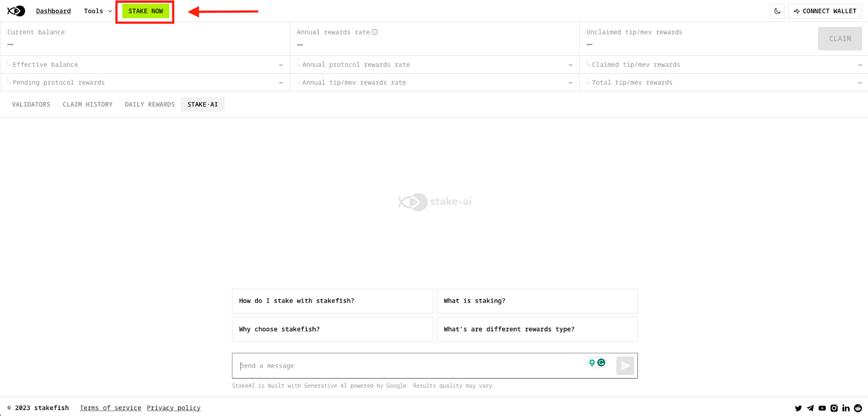Click the 'Pending protocol rewards' row

[145, 82]
